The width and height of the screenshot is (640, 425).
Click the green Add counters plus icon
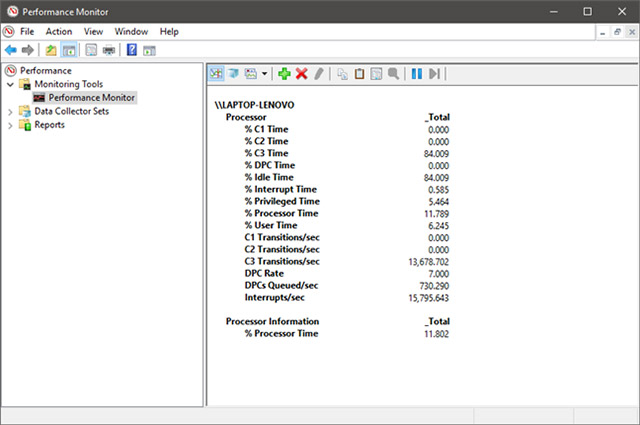(x=284, y=74)
